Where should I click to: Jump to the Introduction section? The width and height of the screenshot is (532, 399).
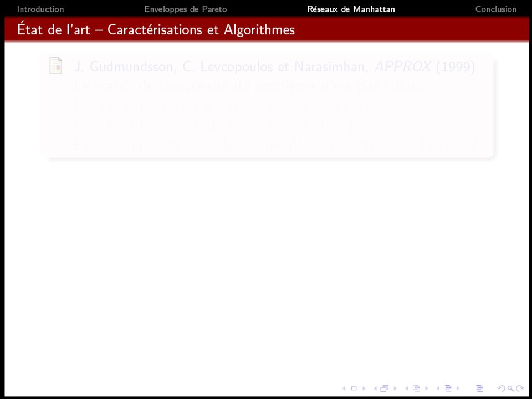click(40, 9)
